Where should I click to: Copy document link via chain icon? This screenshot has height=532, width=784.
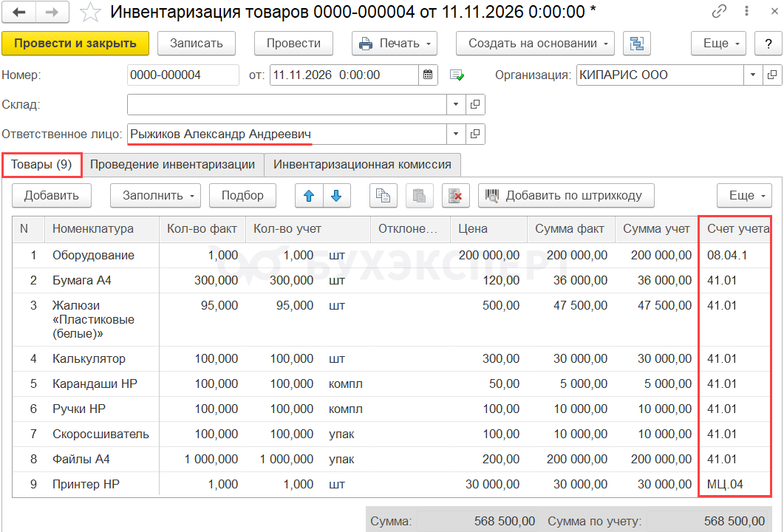(x=719, y=12)
